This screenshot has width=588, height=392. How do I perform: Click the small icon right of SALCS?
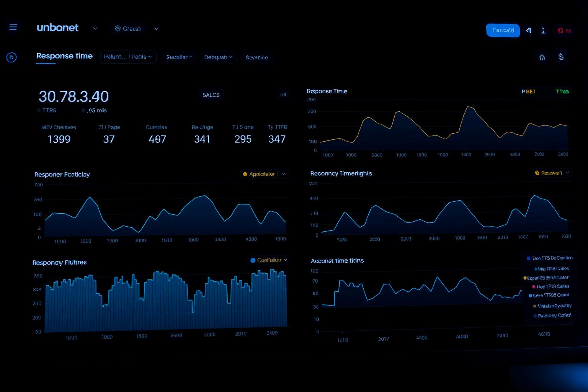tap(283, 95)
